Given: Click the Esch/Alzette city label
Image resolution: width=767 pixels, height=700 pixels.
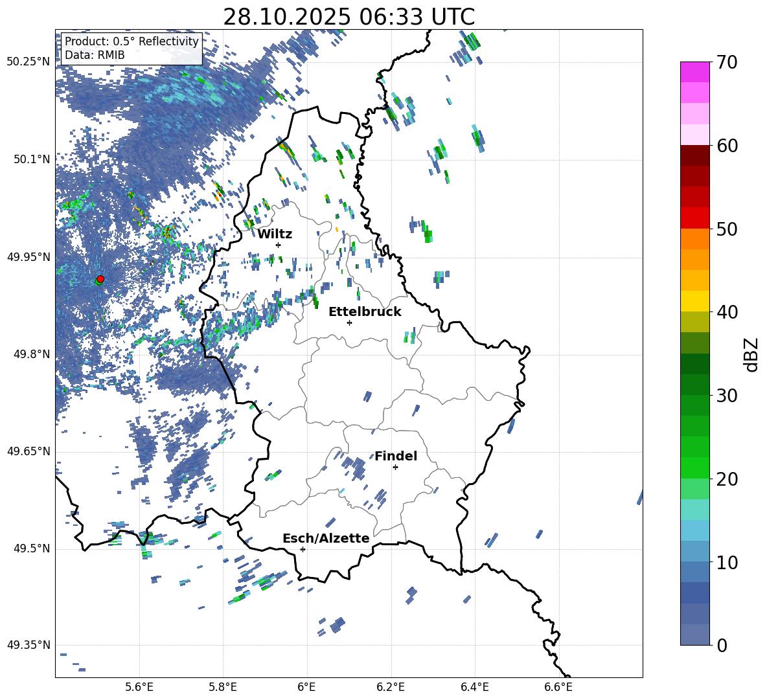Looking at the screenshot, I should click(x=326, y=539).
